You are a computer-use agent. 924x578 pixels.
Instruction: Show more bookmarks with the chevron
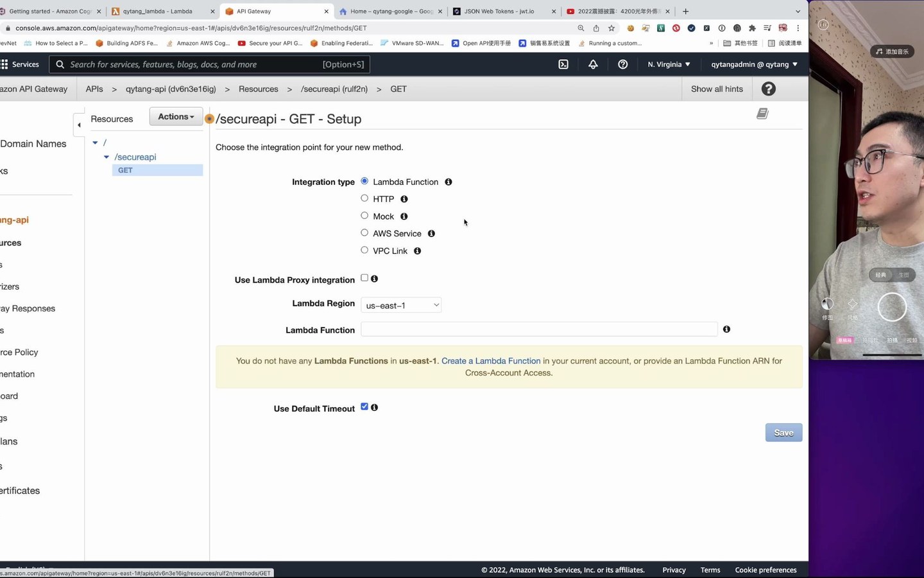click(x=711, y=43)
